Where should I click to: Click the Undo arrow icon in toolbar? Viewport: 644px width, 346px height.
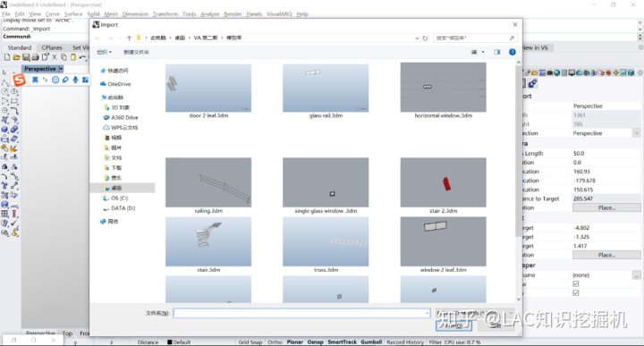pyautogui.click(x=83, y=57)
